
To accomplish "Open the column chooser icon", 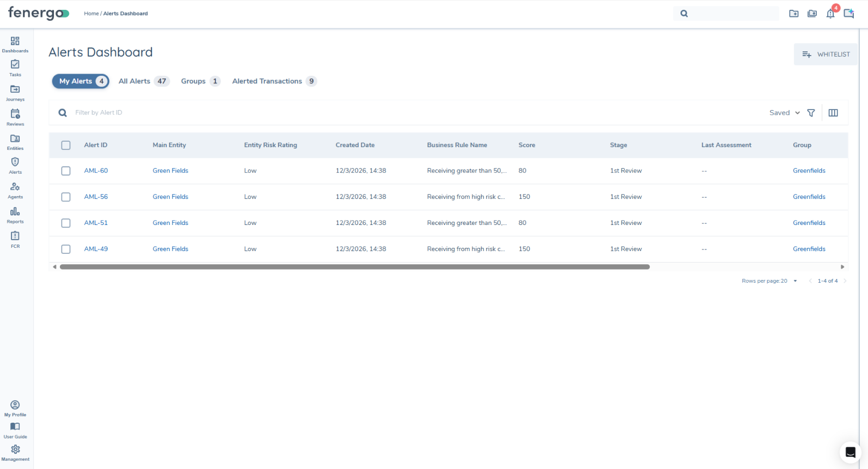I will 833,113.
